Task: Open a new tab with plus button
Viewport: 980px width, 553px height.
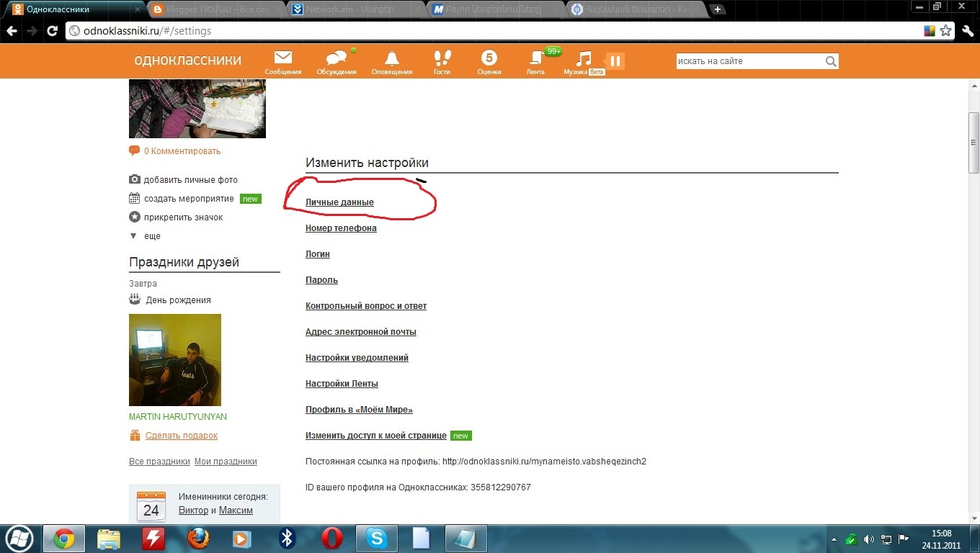Action: 718,9
